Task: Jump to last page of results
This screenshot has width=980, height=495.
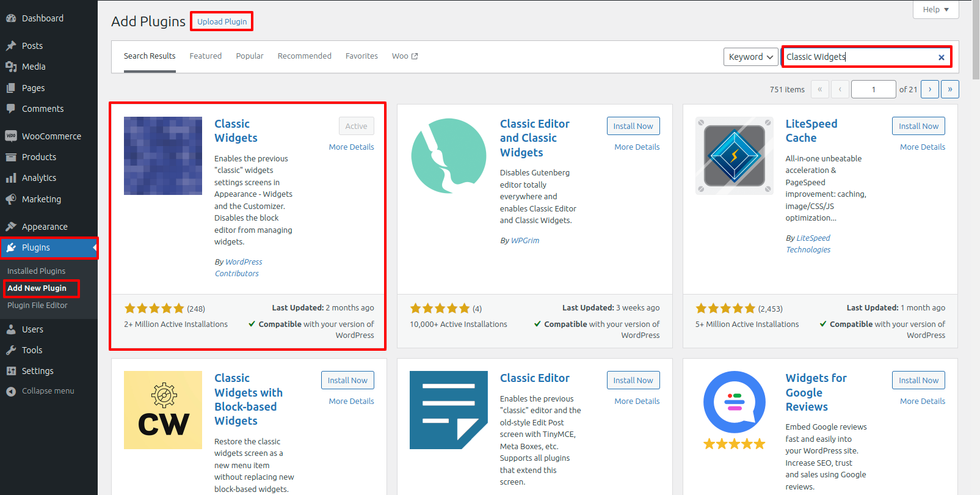Action: point(949,89)
